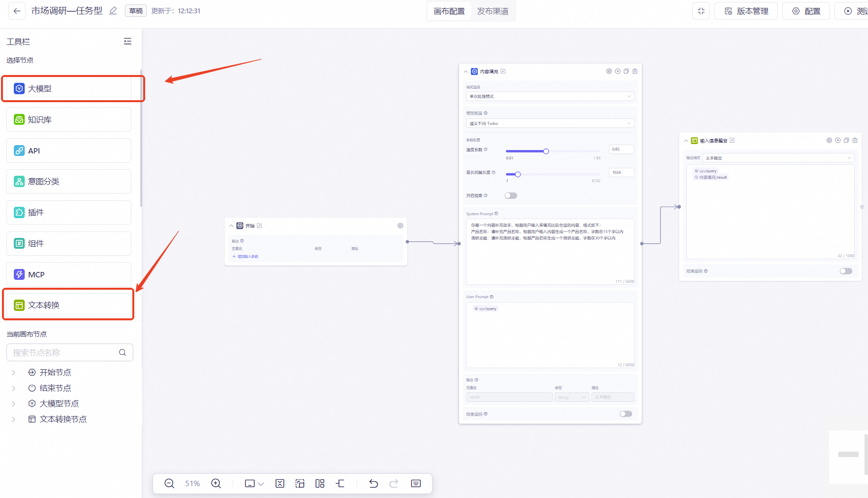This screenshot has height=498, width=868.
Task: Click 增加输入参数 in the 开始 node
Action: pos(245,257)
